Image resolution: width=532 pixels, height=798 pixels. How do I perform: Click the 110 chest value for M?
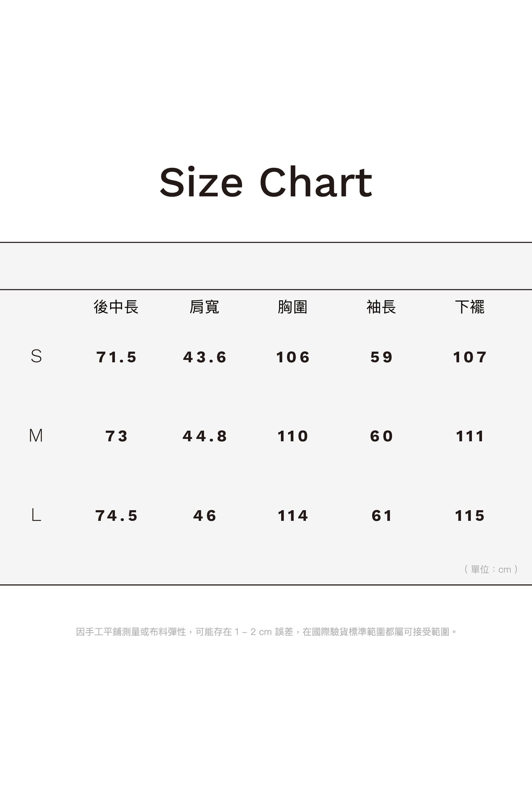click(293, 436)
